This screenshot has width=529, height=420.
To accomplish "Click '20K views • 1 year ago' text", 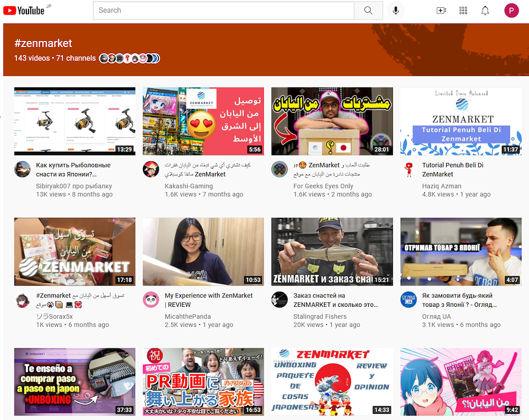I will (x=326, y=324).
